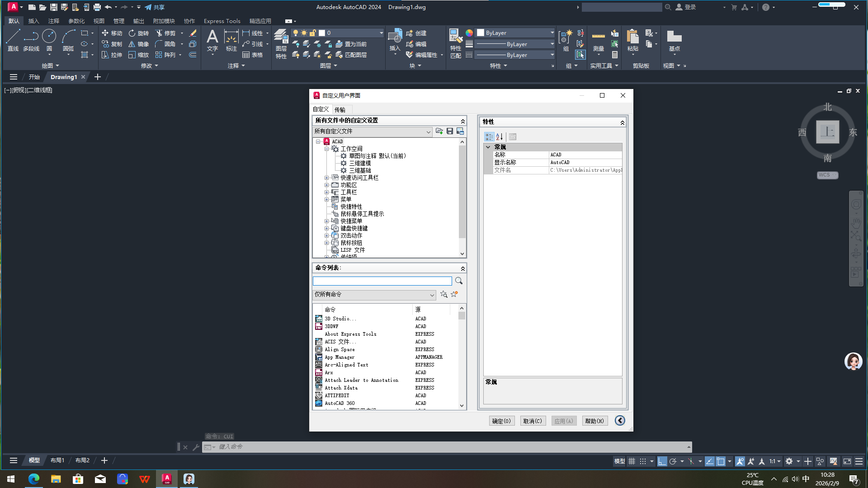The height and width of the screenshot is (488, 868).
Task: Expand the 功能区 tree node
Action: point(326,185)
